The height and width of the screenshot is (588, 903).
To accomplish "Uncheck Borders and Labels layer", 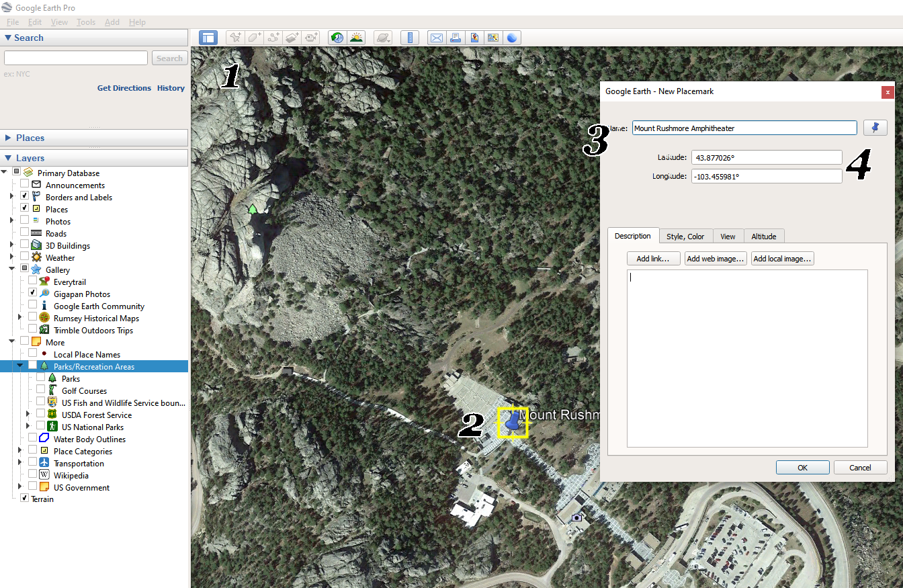I will (x=24, y=197).
